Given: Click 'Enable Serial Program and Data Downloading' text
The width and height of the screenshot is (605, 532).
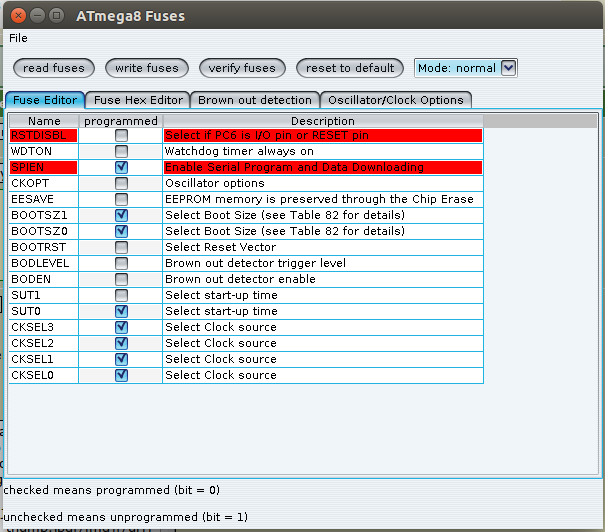Looking at the screenshot, I should pos(294,167).
